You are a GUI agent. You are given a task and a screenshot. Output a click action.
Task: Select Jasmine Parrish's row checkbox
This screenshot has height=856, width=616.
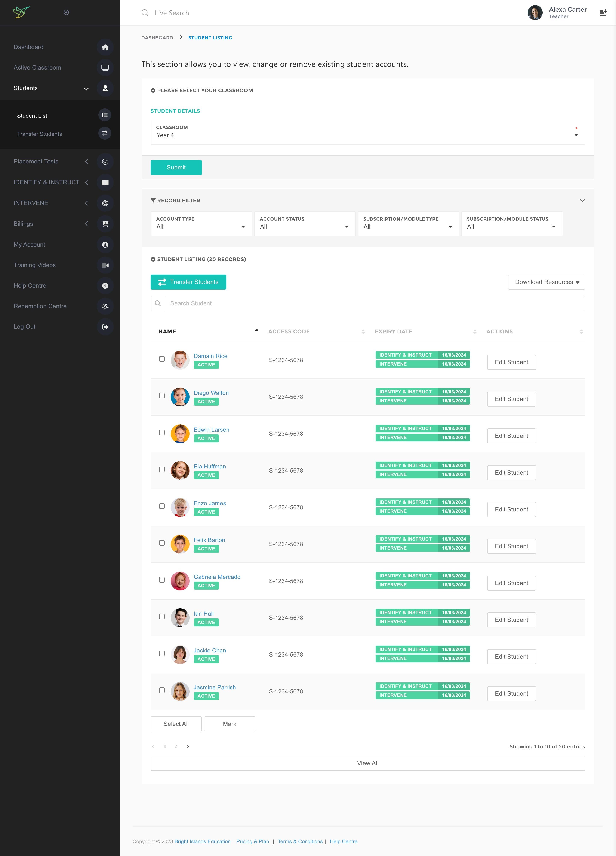[162, 690]
